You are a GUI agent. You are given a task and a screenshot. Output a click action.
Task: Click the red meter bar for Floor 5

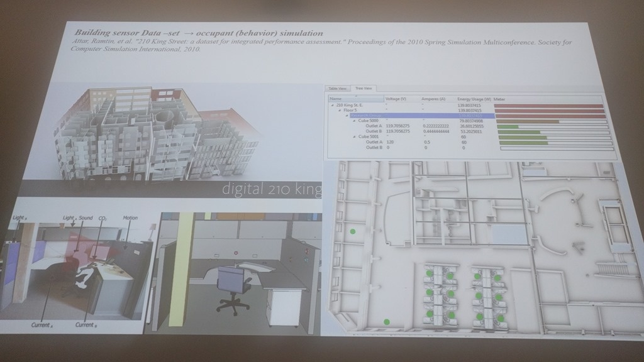tap(549, 111)
